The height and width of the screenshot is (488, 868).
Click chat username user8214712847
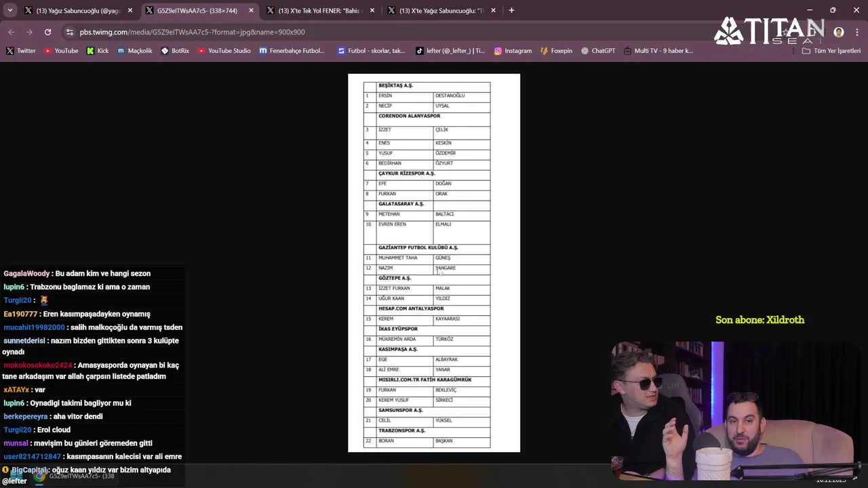point(32,457)
